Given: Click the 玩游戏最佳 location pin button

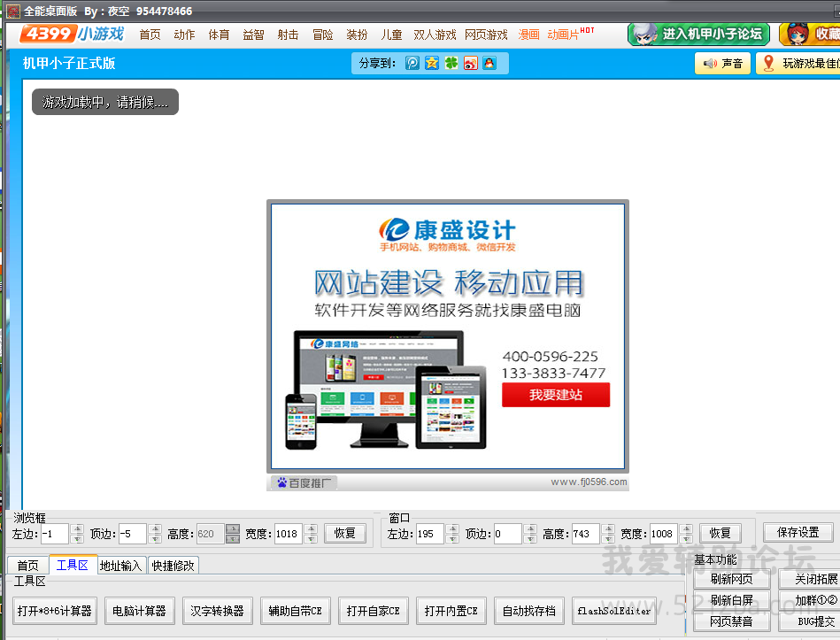Looking at the screenshot, I should point(798,64).
